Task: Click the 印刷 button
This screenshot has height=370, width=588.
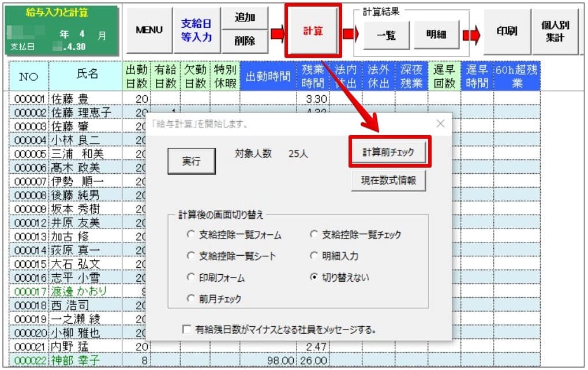Action: coord(507,31)
